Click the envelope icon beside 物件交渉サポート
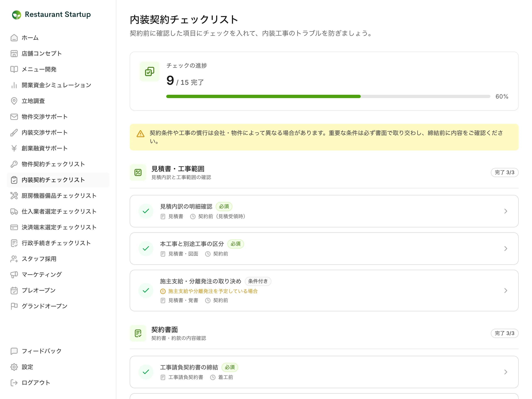Viewport: 532px width, 399px height. tap(14, 117)
